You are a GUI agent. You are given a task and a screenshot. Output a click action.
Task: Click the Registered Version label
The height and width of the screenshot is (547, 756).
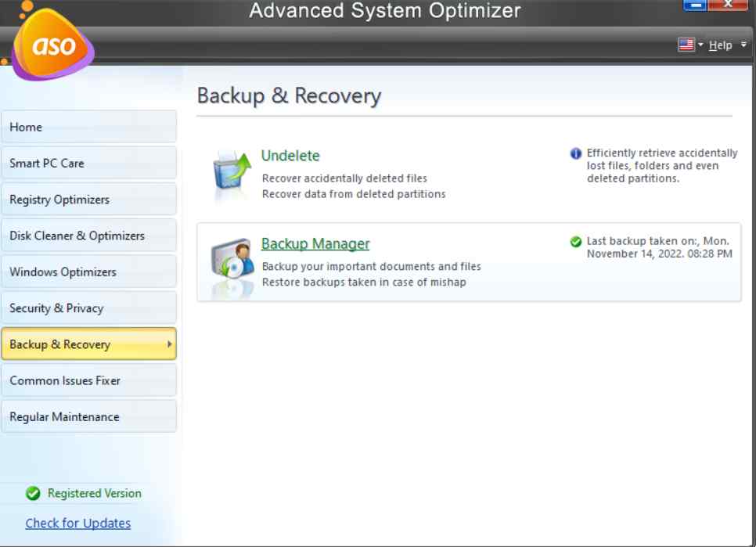pyautogui.click(x=95, y=493)
